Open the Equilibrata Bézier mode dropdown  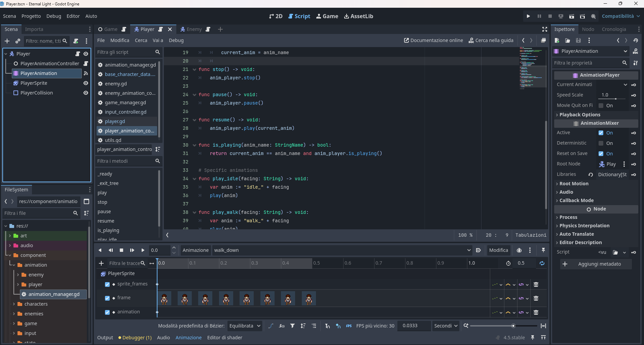pos(245,326)
